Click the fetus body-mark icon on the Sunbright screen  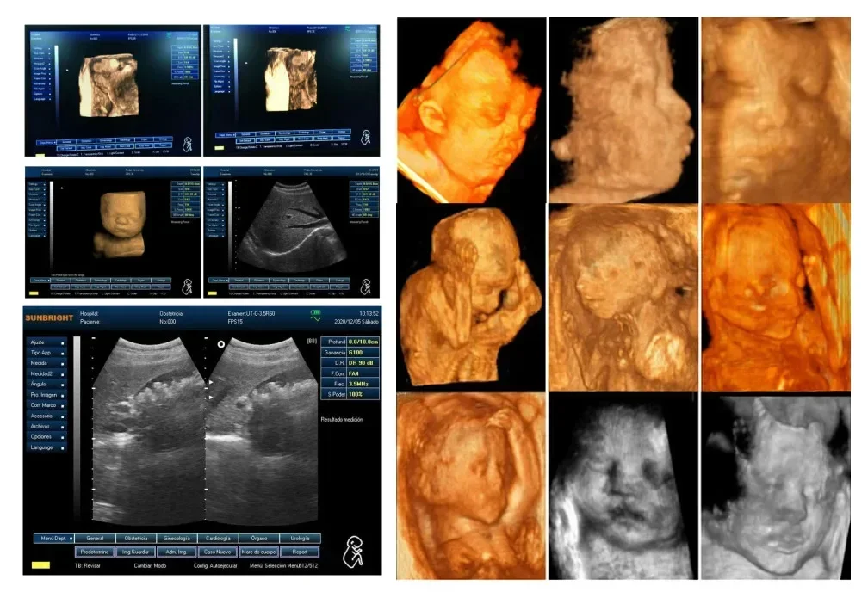(353, 552)
